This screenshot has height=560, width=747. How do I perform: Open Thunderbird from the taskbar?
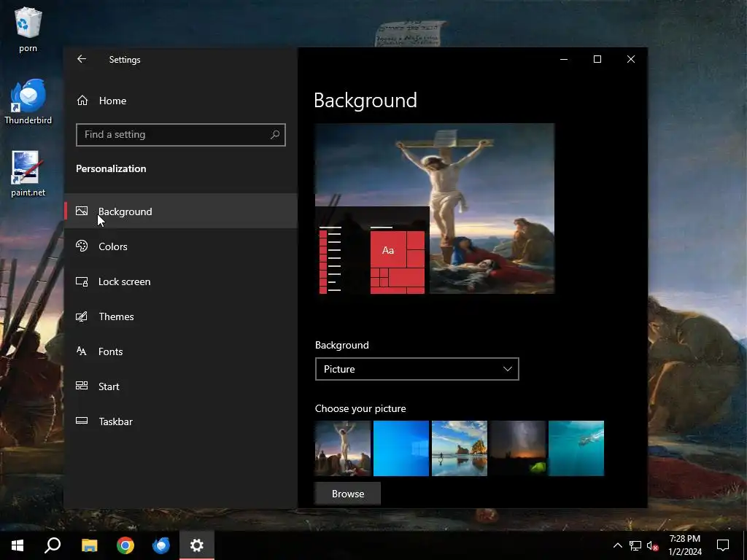click(x=161, y=545)
